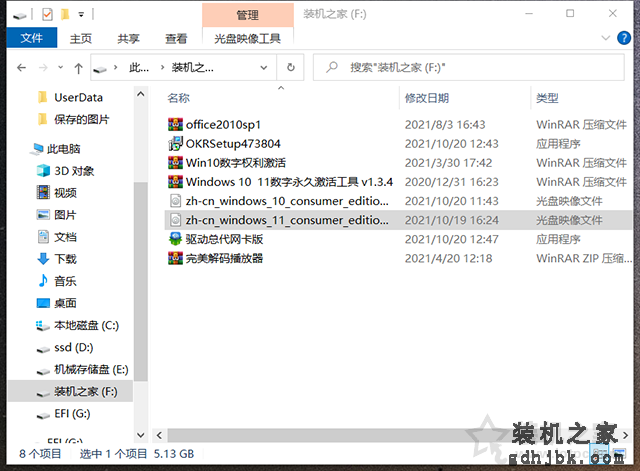Screen dimensions: 640x471
Task: Switch to details view in status bar
Action: click(599, 453)
